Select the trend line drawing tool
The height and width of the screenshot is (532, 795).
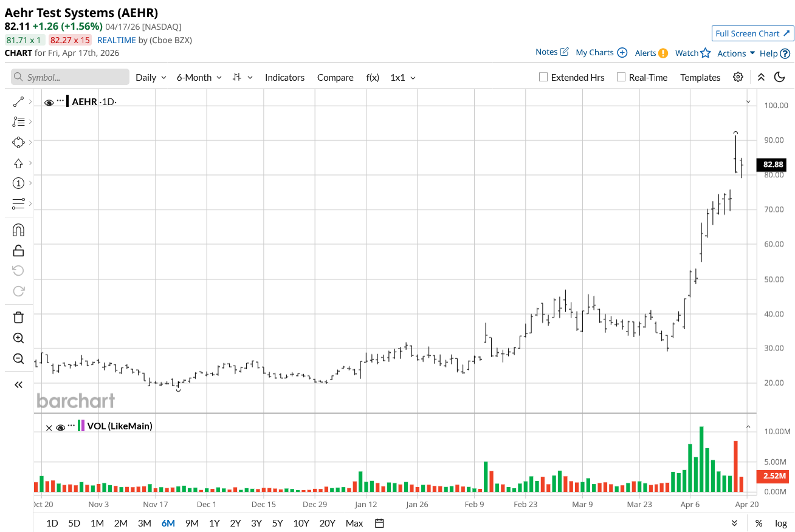pyautogui.click(x=18, y=101)
